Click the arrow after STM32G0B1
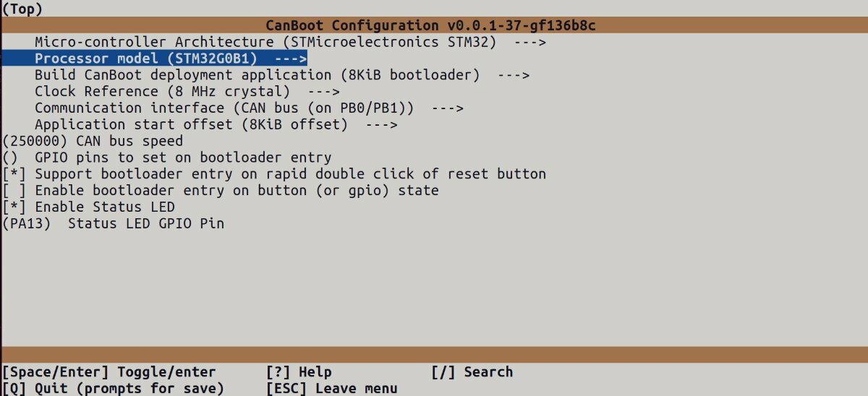Screen dimensions: 868x396 coord(290,59)
